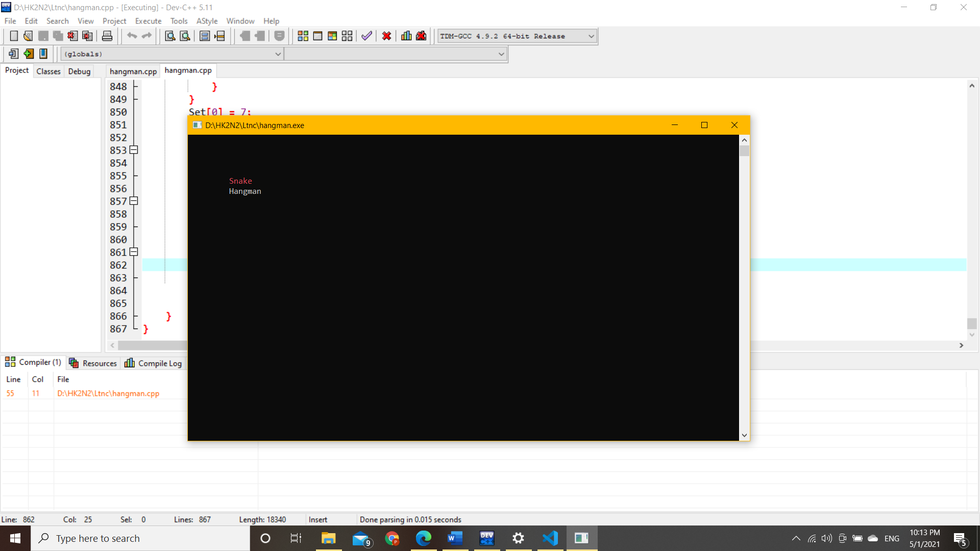Collapse the fold marker at line 857

click(134, 201)
